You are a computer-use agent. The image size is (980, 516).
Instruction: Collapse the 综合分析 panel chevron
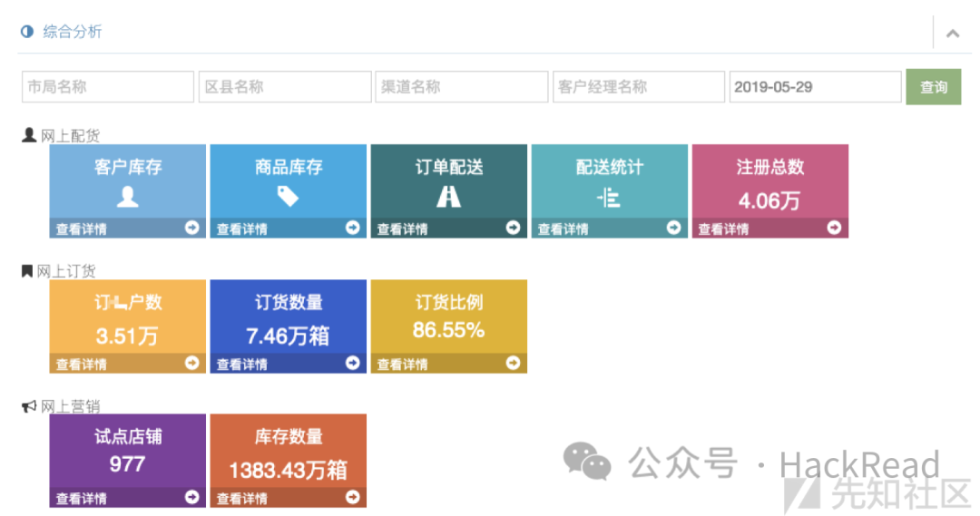point(953,34)
